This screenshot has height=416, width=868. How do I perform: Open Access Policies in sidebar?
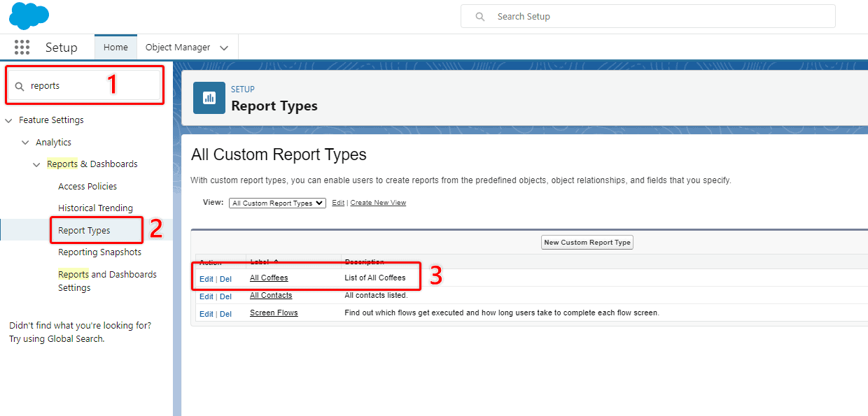pos(87,187)
